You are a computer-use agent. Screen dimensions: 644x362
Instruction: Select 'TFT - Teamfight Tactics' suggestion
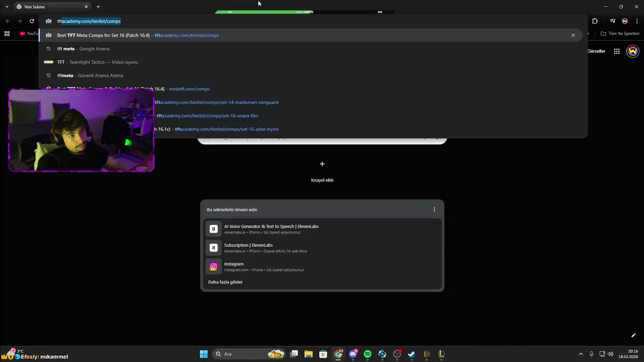pyautogui.click(x=312, y=62)
